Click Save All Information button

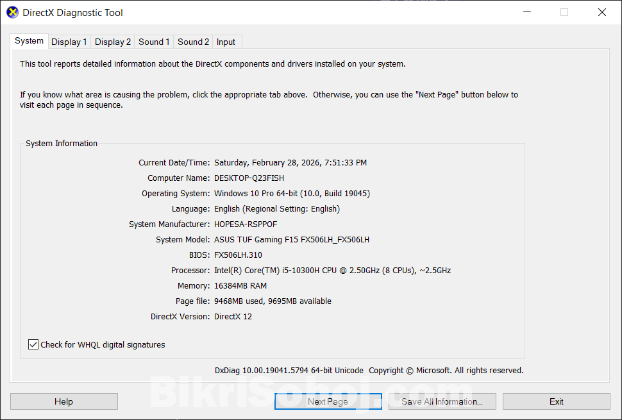442,401
